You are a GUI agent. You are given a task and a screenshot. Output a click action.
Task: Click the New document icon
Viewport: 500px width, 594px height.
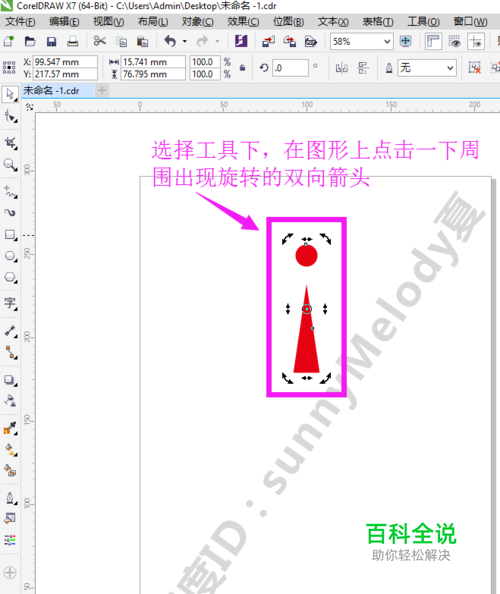pos(9,41)
